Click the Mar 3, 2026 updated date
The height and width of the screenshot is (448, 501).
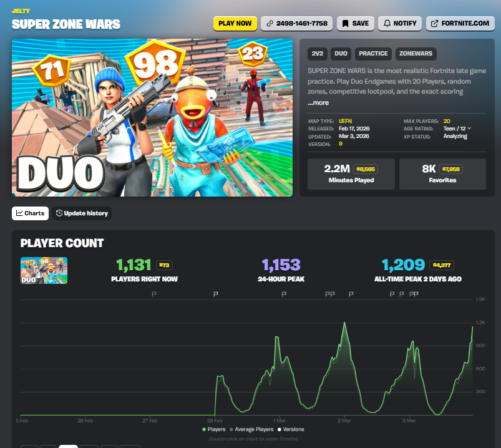[x=354, y=136]
